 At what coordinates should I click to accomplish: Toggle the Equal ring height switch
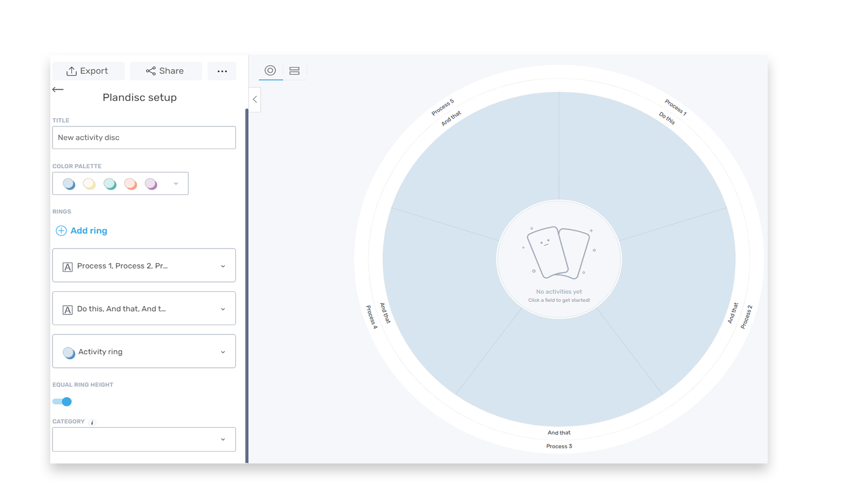coord(62,401)
